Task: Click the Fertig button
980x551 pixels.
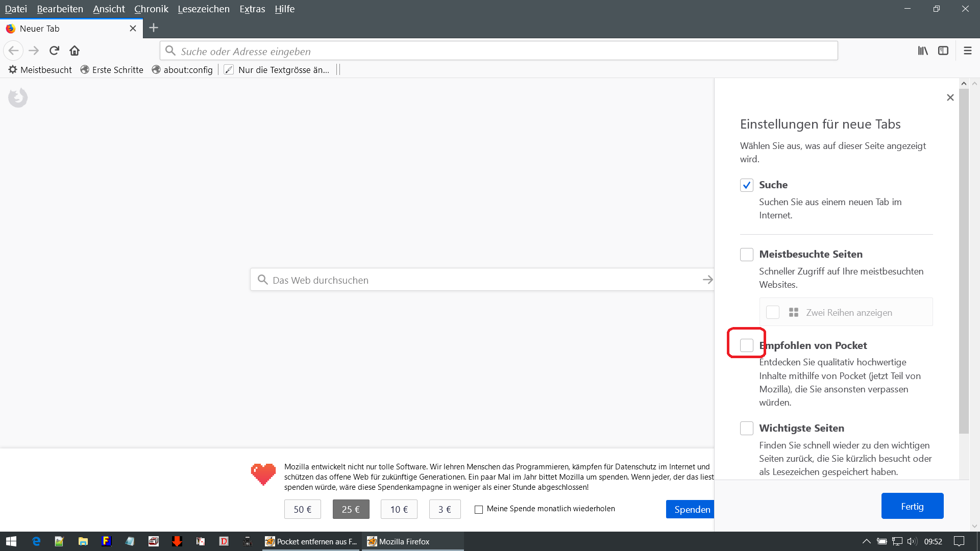Action: tap(912, 506)
